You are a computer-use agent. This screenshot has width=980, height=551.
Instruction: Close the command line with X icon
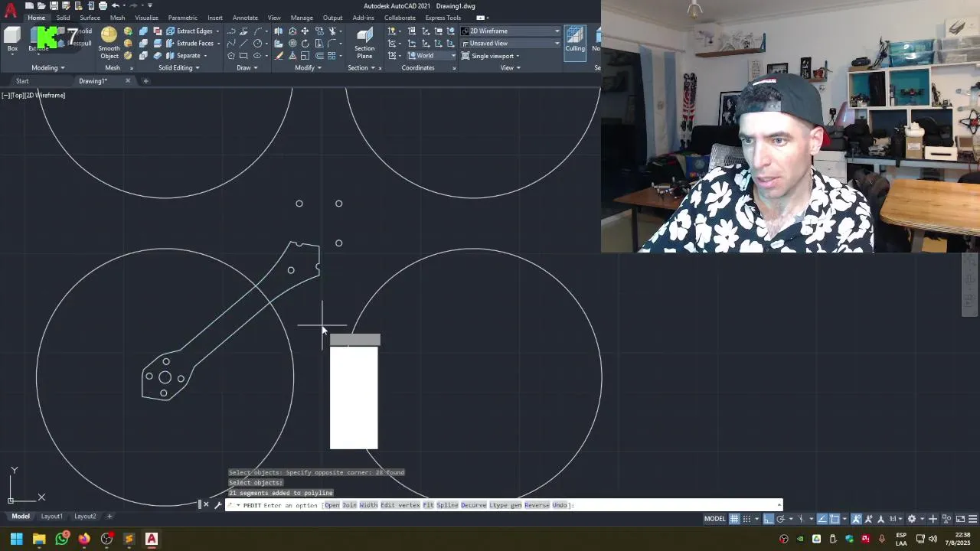pyautogui.click(x=206, y=504)
